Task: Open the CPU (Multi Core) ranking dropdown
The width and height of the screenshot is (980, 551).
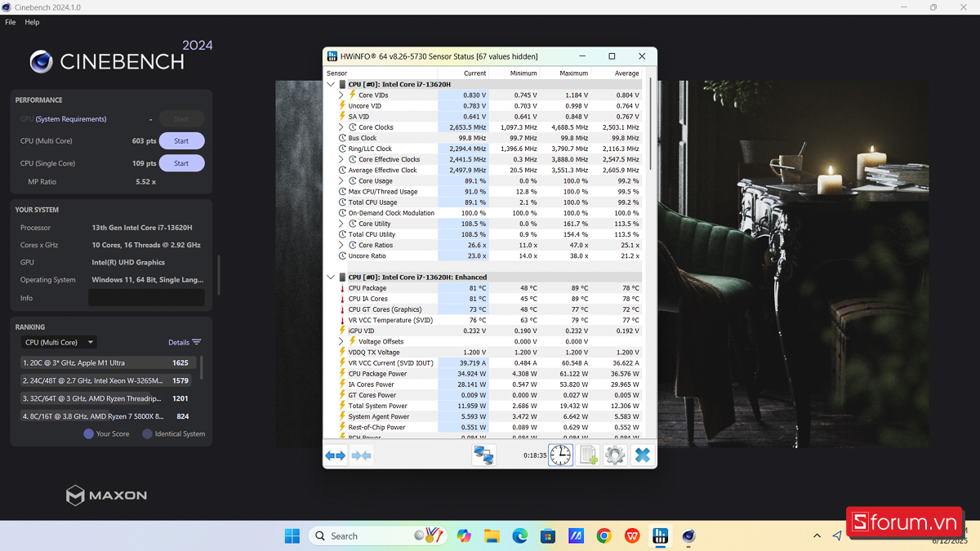Action: [59, 342]
